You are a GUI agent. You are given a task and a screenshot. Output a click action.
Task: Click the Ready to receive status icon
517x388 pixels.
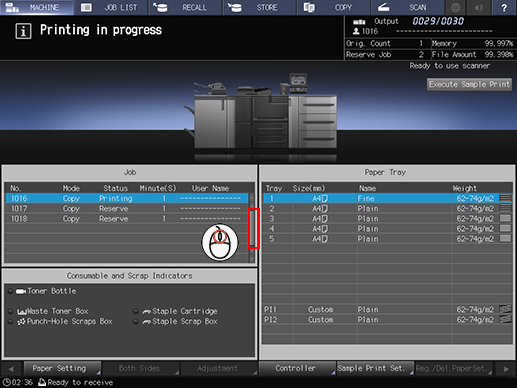pyautogui.click(x=42, y=382)
